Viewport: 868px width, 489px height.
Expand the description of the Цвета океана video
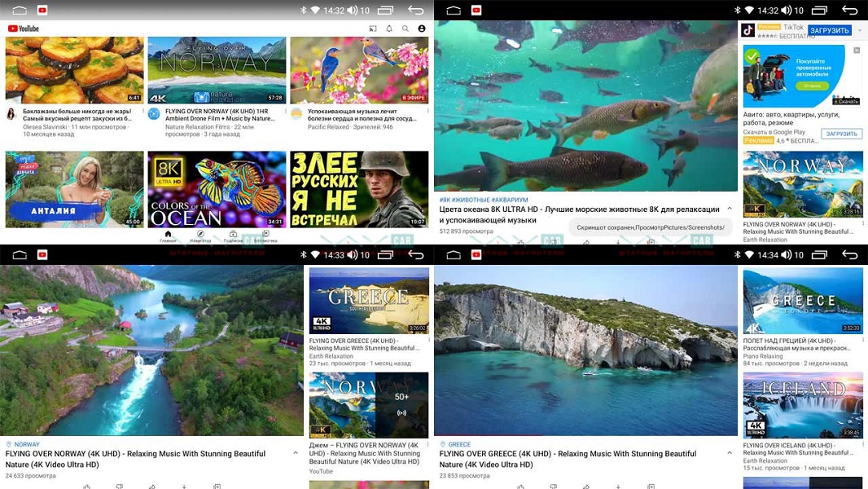[729, 209]
